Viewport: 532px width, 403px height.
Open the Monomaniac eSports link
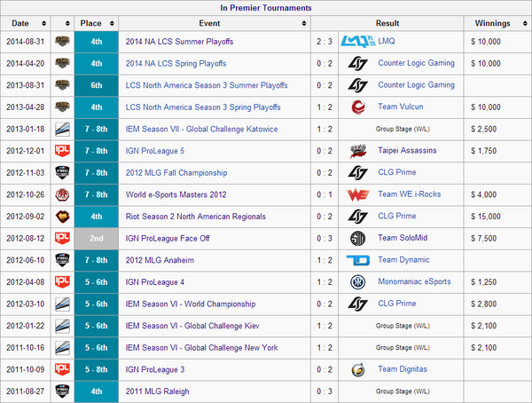(x=414, y=281)
